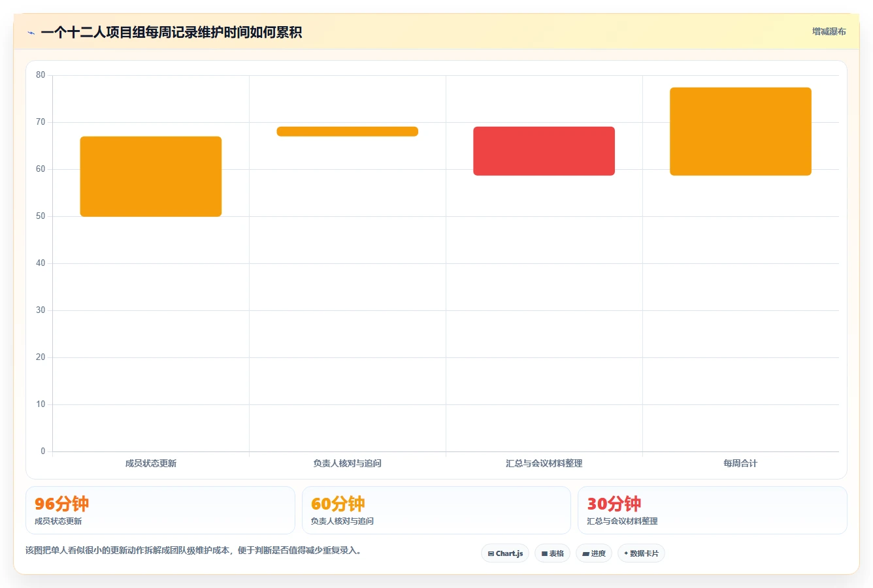This screenshot has height=588, width=873.
Task: Click the orange 成员状态更新 waterfall bar
Action: [151, 176]
